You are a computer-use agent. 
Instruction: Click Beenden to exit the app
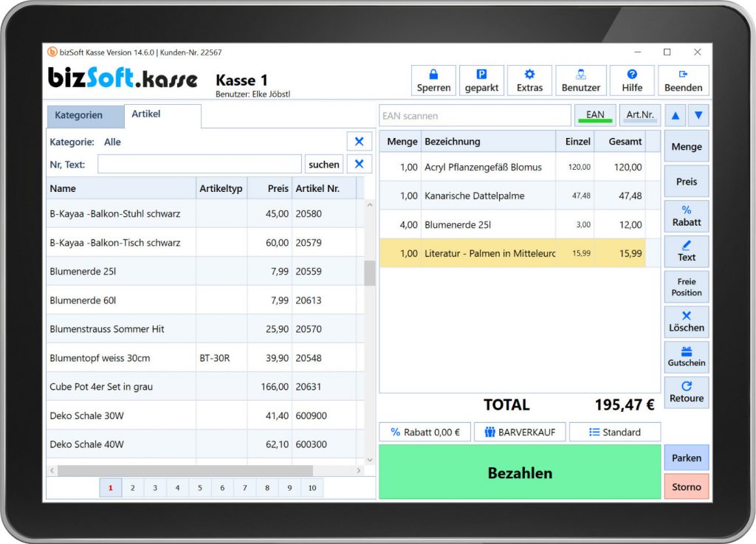point(683,80)
